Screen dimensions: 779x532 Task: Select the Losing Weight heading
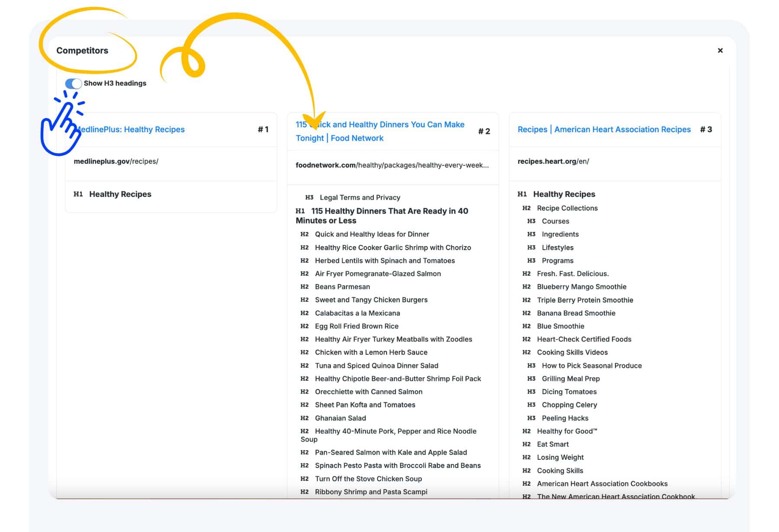point(560,457)
